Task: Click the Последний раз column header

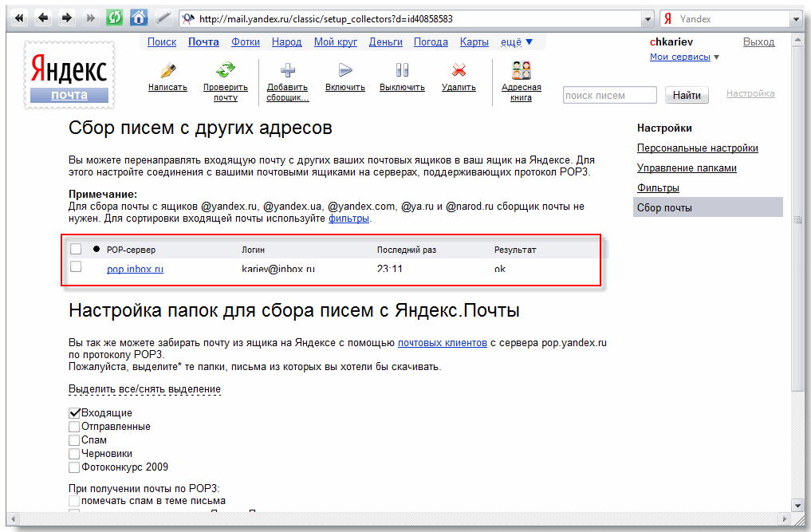Action: 407,250
